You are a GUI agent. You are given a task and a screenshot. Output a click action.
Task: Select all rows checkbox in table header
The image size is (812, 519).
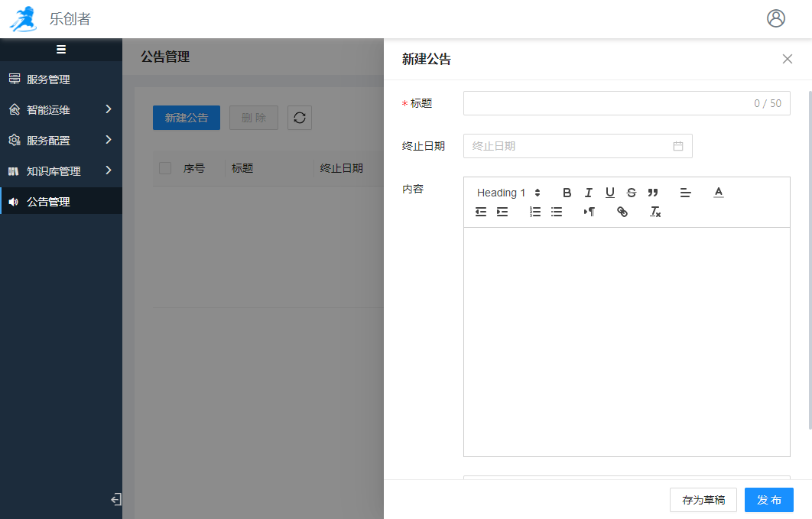click(165, 168)
